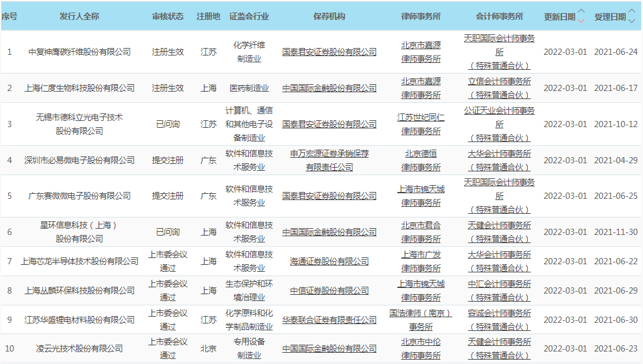Sort 受理日期 ascending with up arrow
The width and height of the screenshot is (643, 364).
631,12
